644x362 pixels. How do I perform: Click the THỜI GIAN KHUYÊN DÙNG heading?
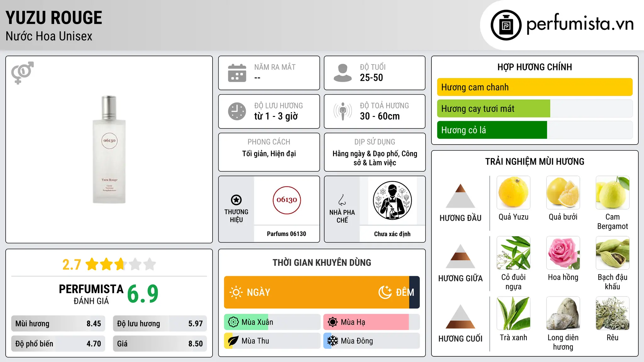pos(322,262)
